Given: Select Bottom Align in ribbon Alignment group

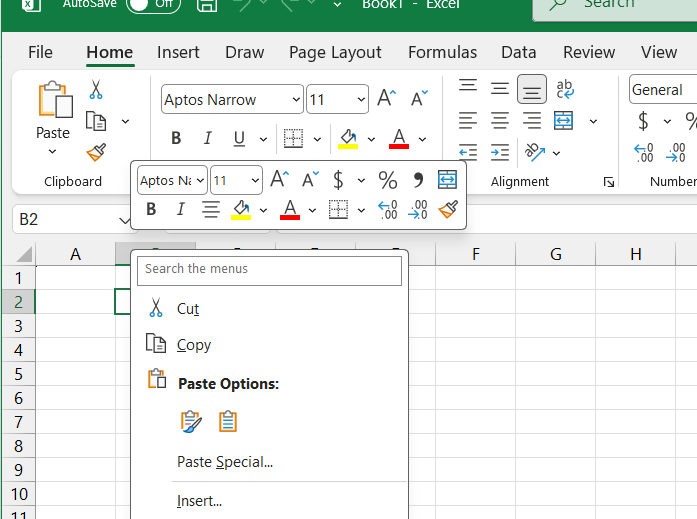Looking at the screenshot, I should [x=532, y=89].
